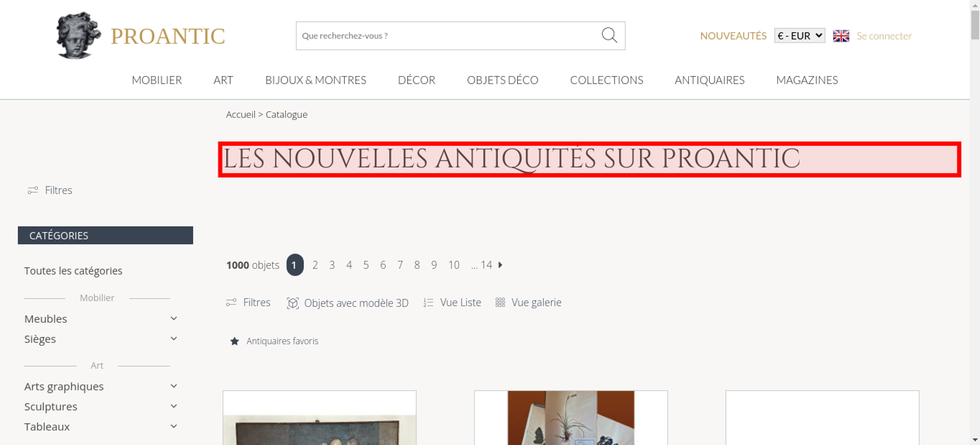Expand the Arts graphiques category

(173, 386)
